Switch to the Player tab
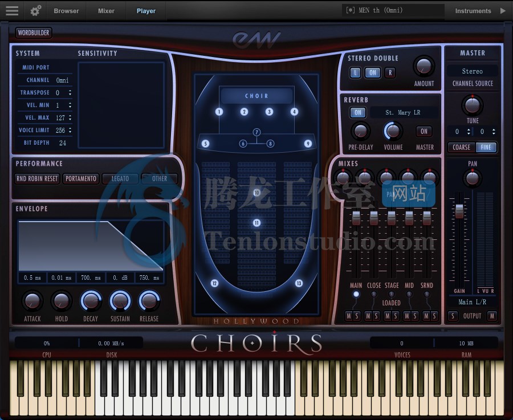 146,11
